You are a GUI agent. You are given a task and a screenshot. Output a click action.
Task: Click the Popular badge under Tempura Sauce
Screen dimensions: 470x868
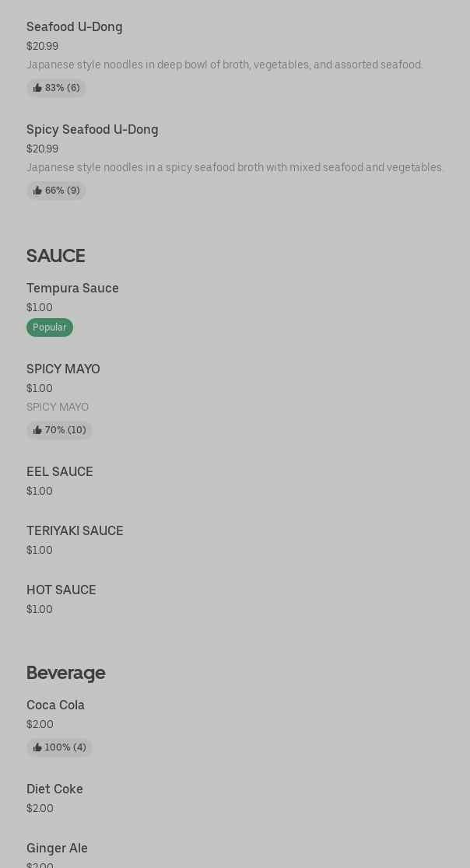50,327
